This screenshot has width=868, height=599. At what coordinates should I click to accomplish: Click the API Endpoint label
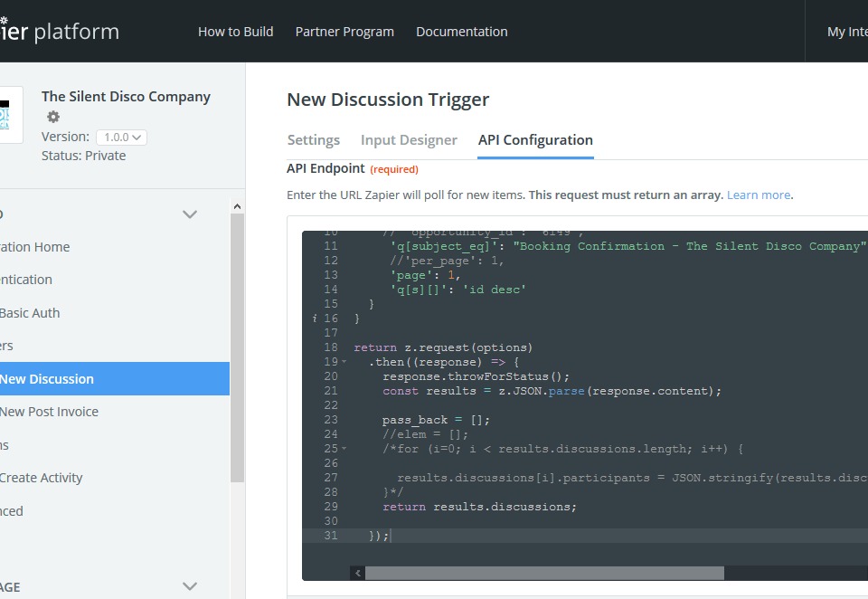click(325, 168)
